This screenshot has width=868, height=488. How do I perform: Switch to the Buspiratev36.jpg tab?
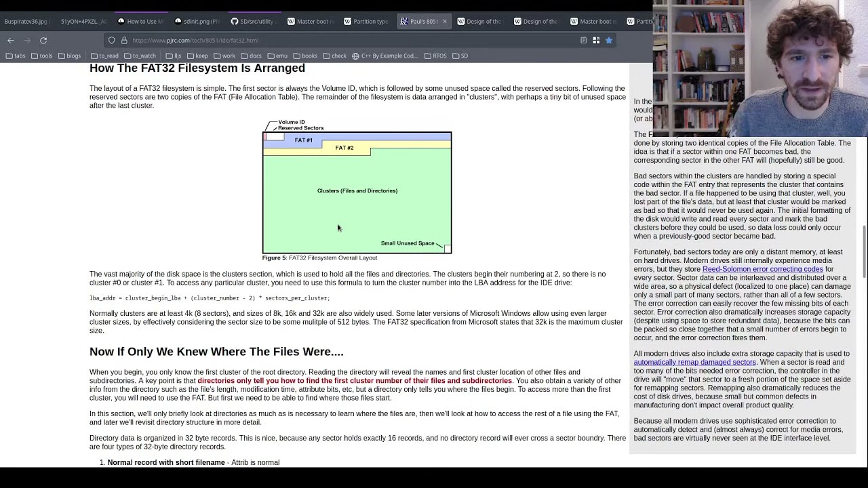(26, 22)
